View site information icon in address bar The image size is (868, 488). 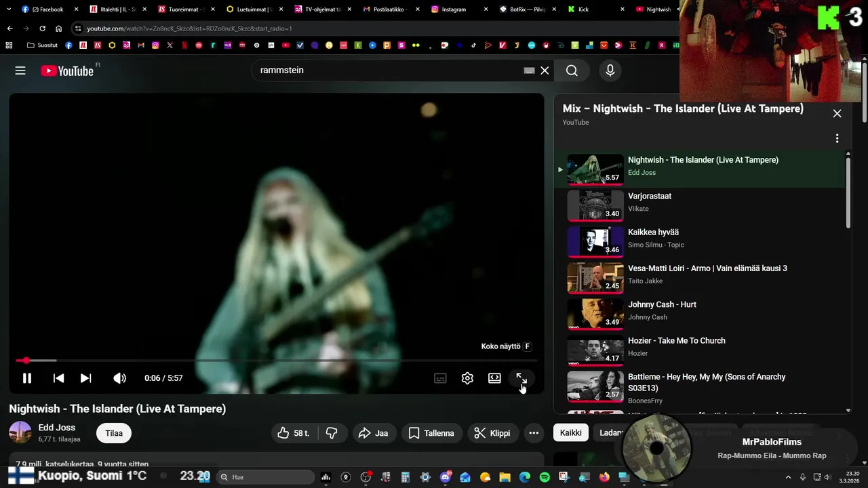pos(78,28)
